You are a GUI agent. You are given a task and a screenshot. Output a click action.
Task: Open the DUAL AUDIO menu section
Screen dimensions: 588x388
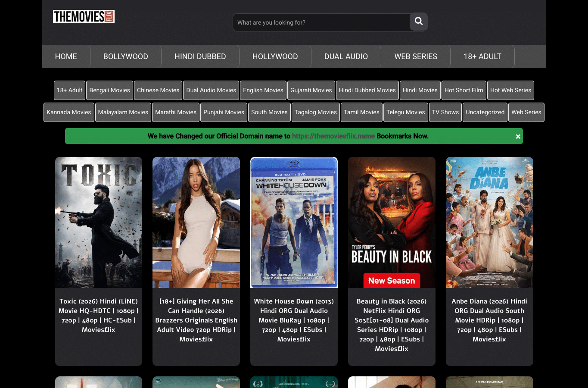346,56
